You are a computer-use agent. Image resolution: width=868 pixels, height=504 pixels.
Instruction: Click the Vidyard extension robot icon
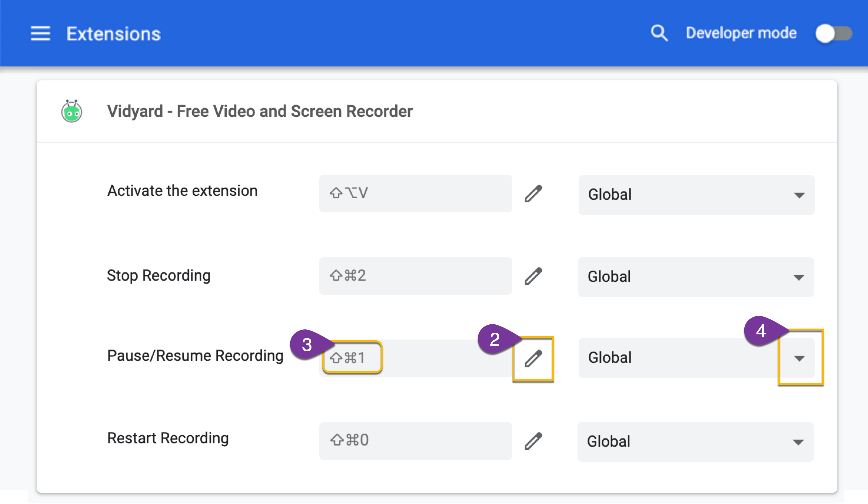point(72,111)
